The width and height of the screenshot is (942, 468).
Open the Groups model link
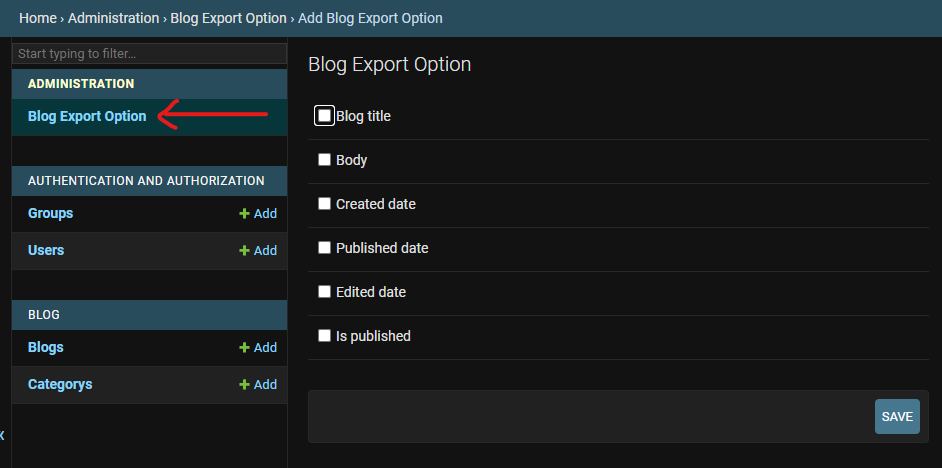pyautogui.click(x=50, y=214)
